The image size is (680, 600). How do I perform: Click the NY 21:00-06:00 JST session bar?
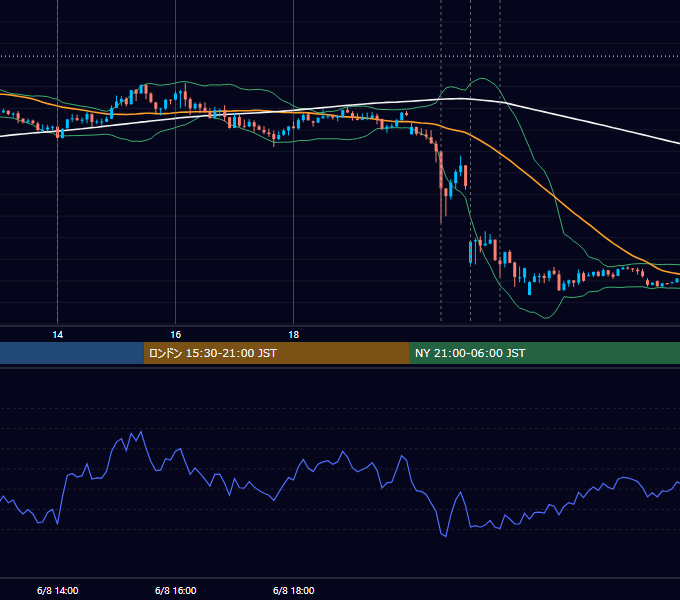tap(544, 353)
